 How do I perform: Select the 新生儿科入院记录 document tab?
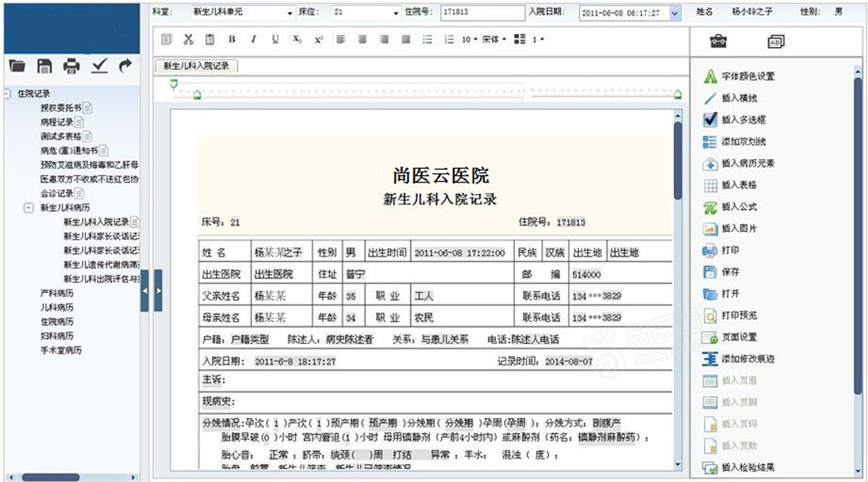tap(196, 66)
